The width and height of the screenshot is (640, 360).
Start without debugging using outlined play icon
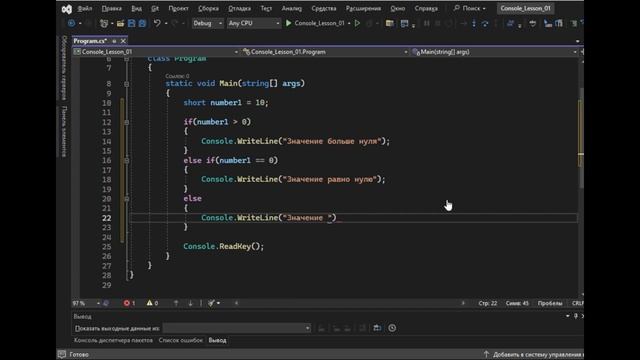358,23
